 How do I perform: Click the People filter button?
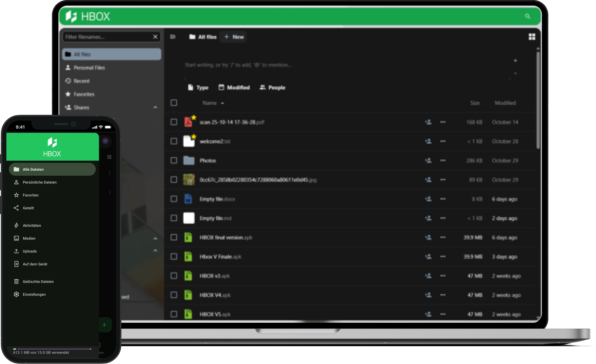[x=273, y=88]
